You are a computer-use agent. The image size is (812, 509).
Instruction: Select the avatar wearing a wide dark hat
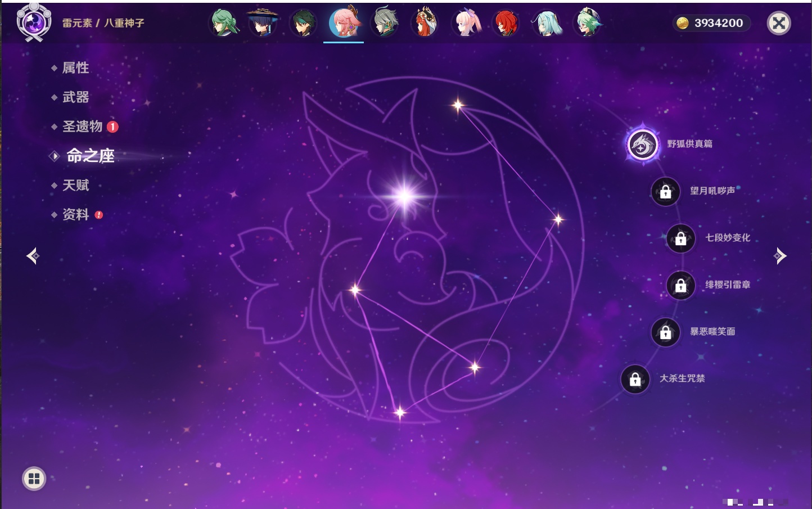(x=263, y=23)
